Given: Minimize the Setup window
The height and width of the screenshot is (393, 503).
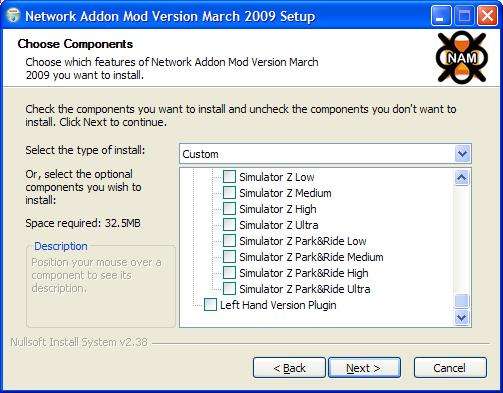Looking at the screenshot, I should pyautogui.click(x=440, y=16).
